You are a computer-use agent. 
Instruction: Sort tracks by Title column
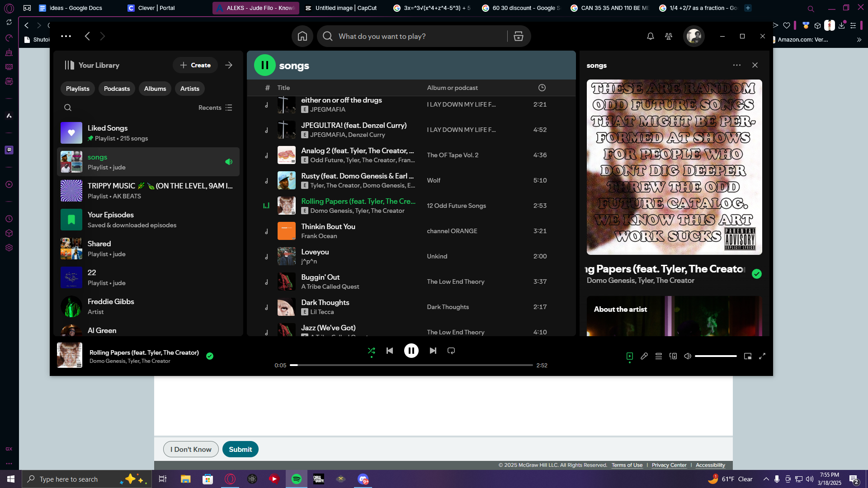click(x=283, y=88)
